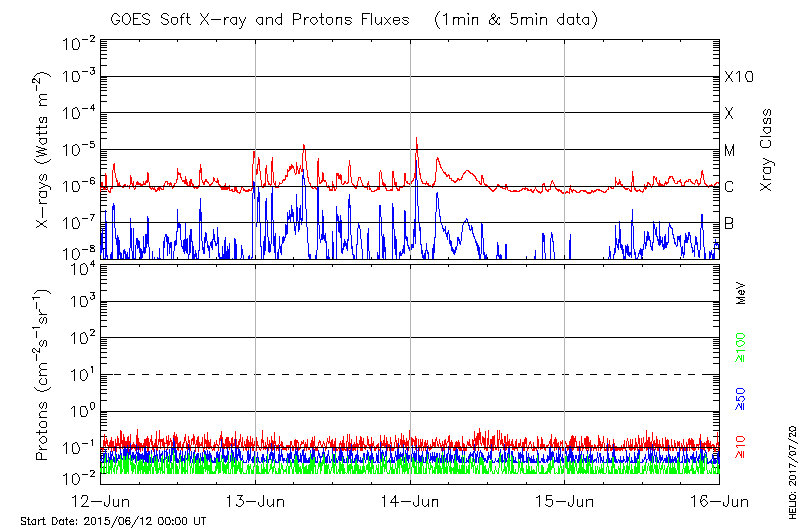Image resolution: width=800 pixels, height=530 pixels.
Task: Click the 'X-rays (Watts m-2)' axis title
Action: pyautogui.click(x=46, y=150)
